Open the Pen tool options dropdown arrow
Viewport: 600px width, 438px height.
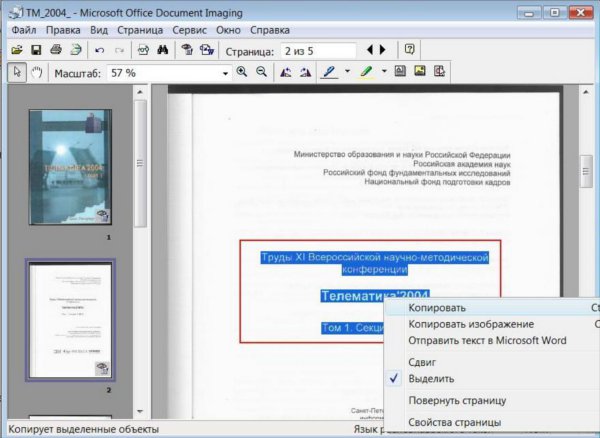click(x=347, y=71)
